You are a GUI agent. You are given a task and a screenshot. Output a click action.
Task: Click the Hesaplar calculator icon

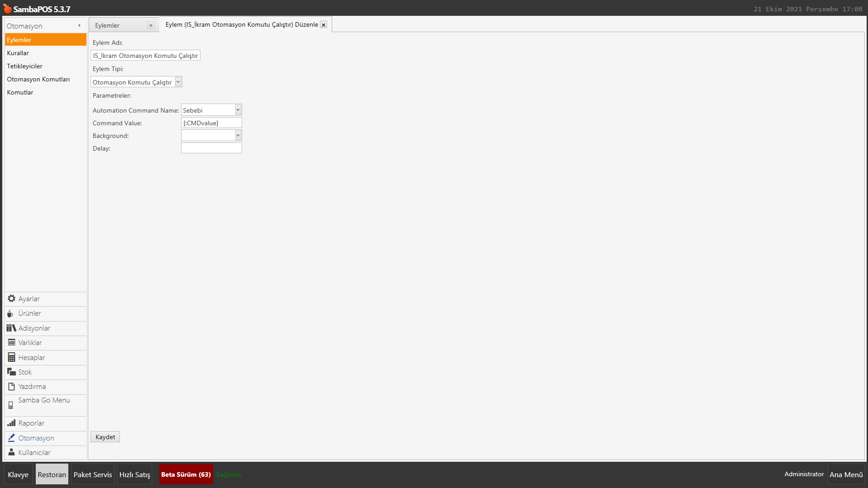tap(11, 357)
